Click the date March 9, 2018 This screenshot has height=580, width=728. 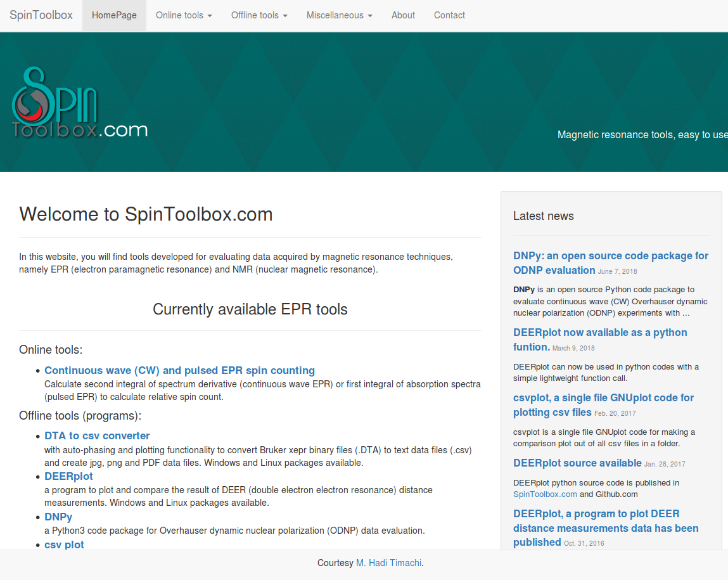point(573,348)
